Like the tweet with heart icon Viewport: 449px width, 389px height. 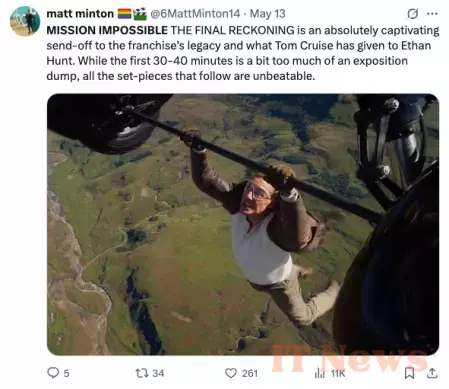click(231, 373)
